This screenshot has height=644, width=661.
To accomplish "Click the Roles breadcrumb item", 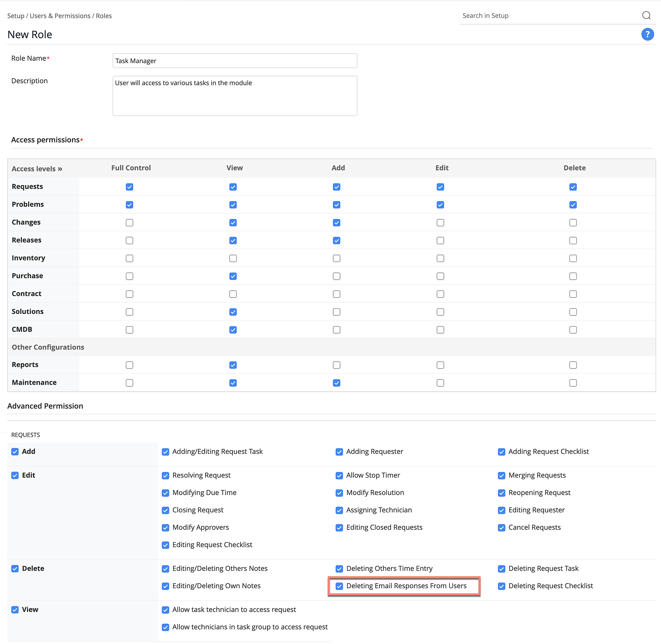I will click(x=103, y=16).
